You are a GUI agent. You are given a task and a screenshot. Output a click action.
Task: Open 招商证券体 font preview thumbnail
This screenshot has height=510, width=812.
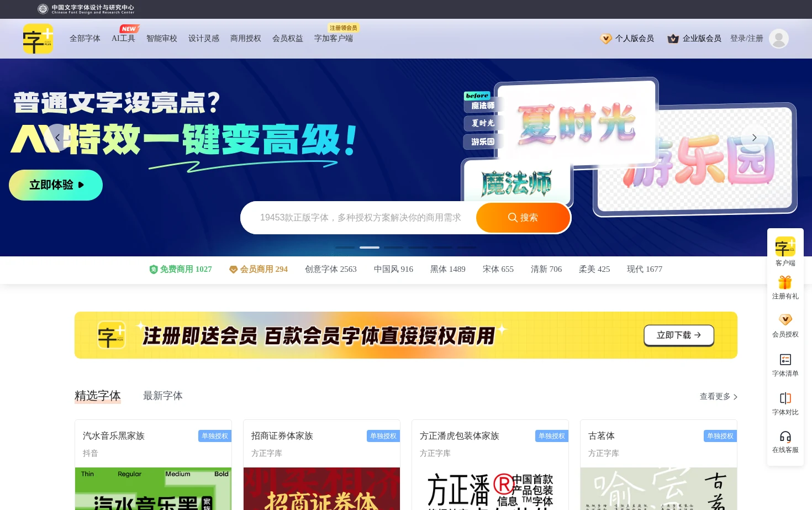[x=321, y=489]
